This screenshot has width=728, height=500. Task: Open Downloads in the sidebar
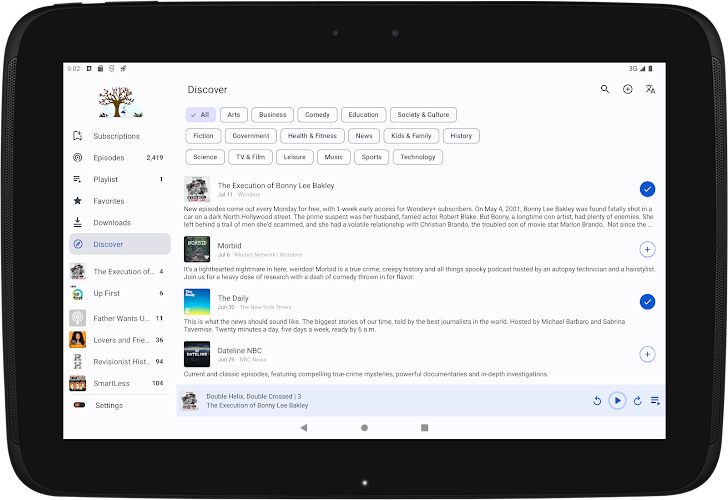pyautogui.click(x=120, y=222)
